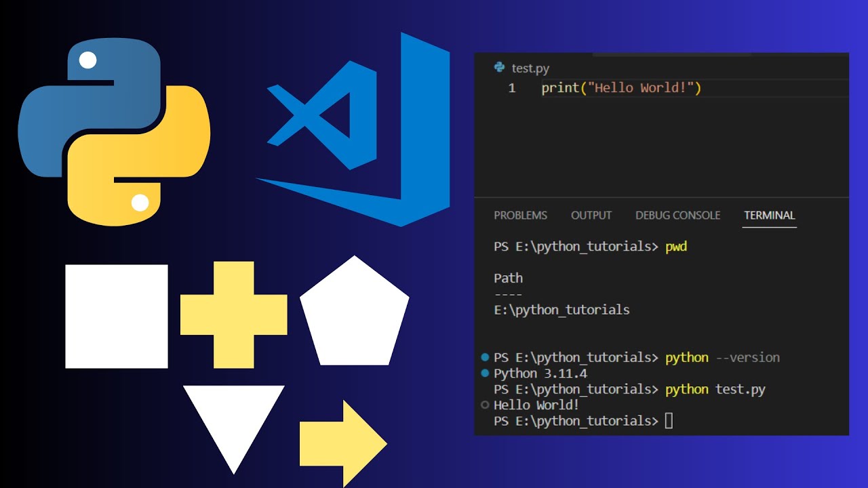
Task: Open the test.py editor tab
Action: coord(521,68)
